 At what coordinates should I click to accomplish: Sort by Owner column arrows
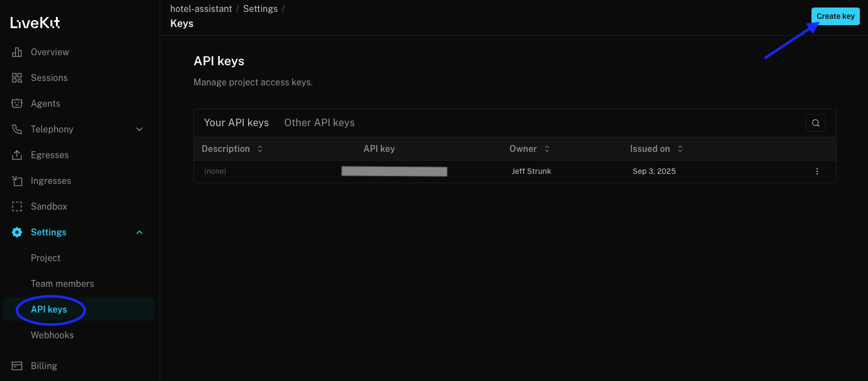tap(547, 149)
